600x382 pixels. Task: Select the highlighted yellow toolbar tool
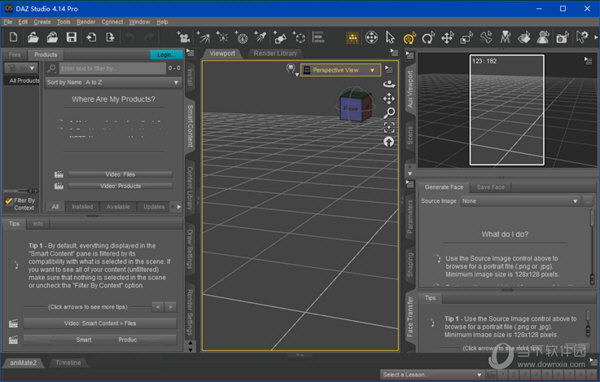[x=409, y=38]
